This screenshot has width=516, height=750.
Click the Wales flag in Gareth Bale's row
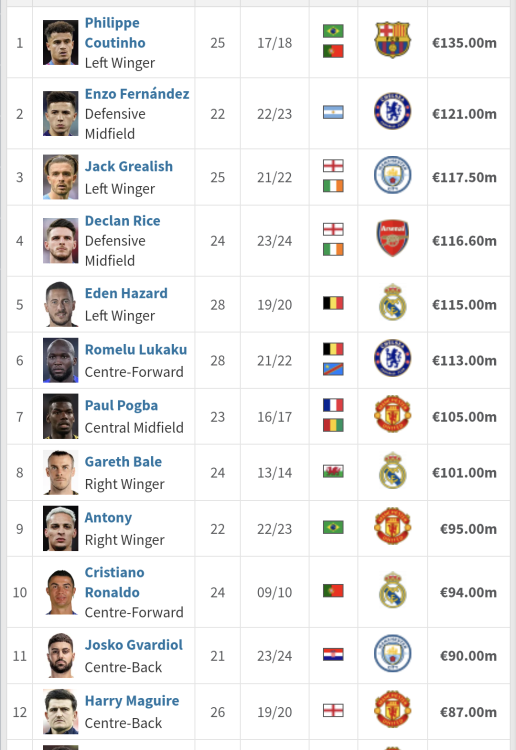(x=333, y=472)
